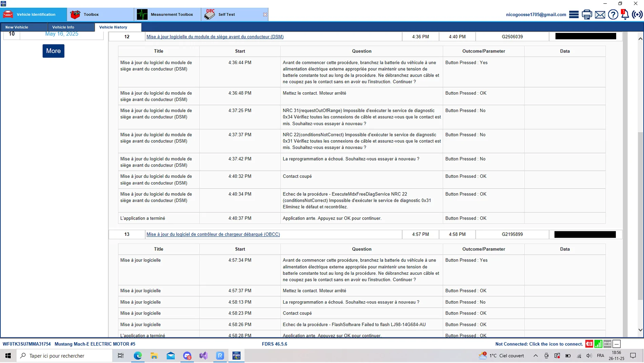Click the Measurement Toolbox oscilloscope icon
644x363 pixels.
coord(142,14)
